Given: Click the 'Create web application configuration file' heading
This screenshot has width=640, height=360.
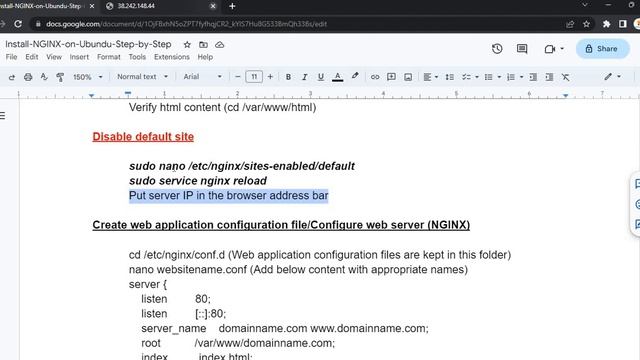Looking at the screenshot, I should coord(281,225).
